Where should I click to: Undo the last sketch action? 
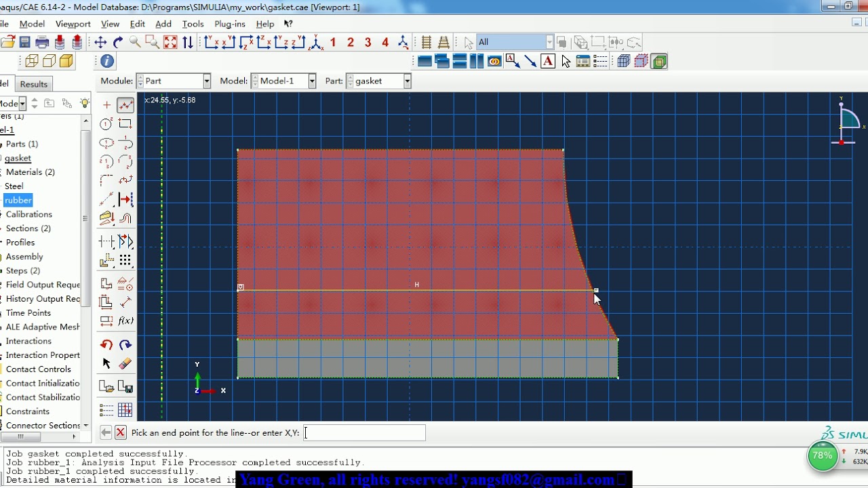(x=106, y=345)
